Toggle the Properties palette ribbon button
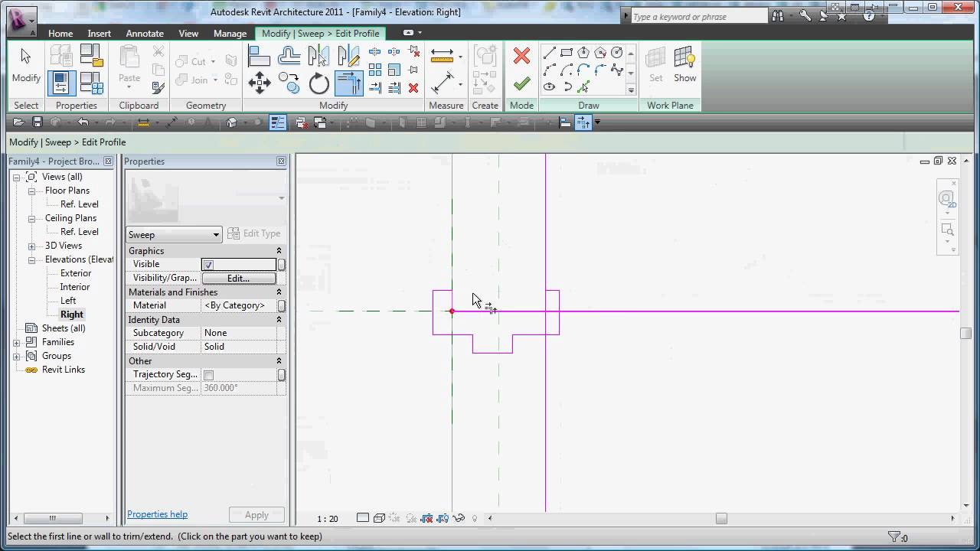980x551 pixels. (62, 83)
